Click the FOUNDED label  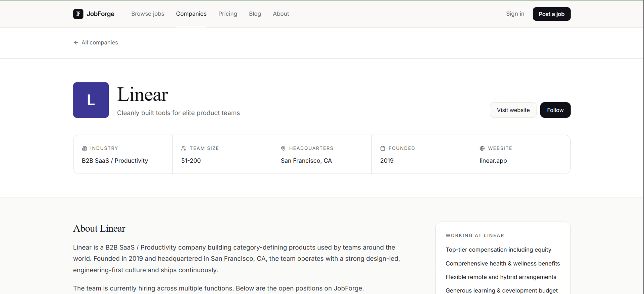coord(402,149)
